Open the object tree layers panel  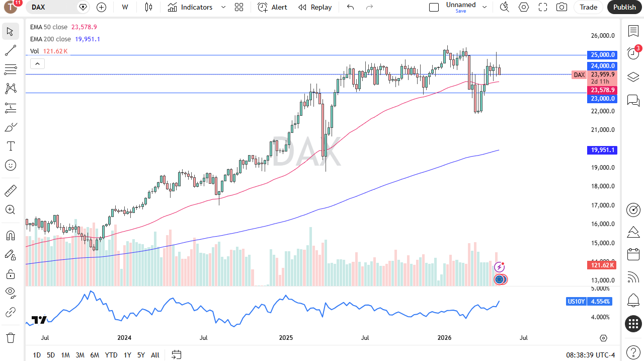coord(633,77)
